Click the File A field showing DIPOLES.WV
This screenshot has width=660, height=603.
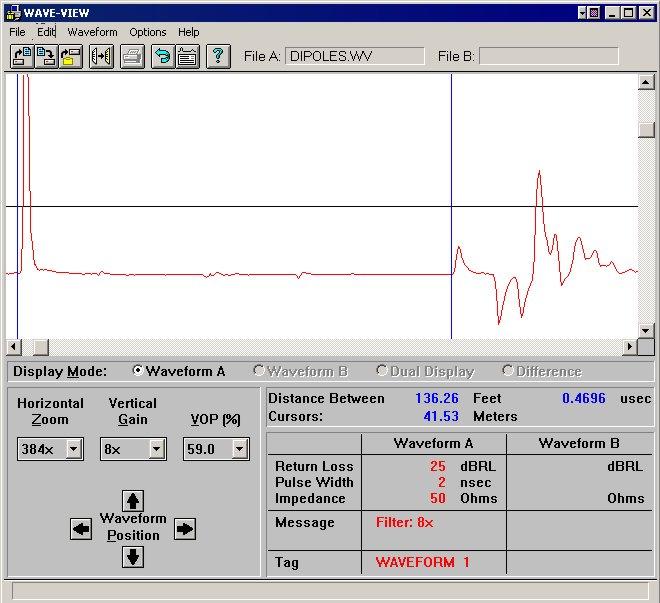[x=355, y=56]
